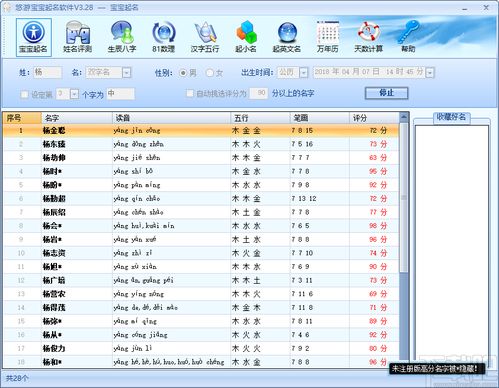This screenshot has height=388, width=499.
Task: Minimize the 悠游宝宝起名软件 window
Action: 464,8
